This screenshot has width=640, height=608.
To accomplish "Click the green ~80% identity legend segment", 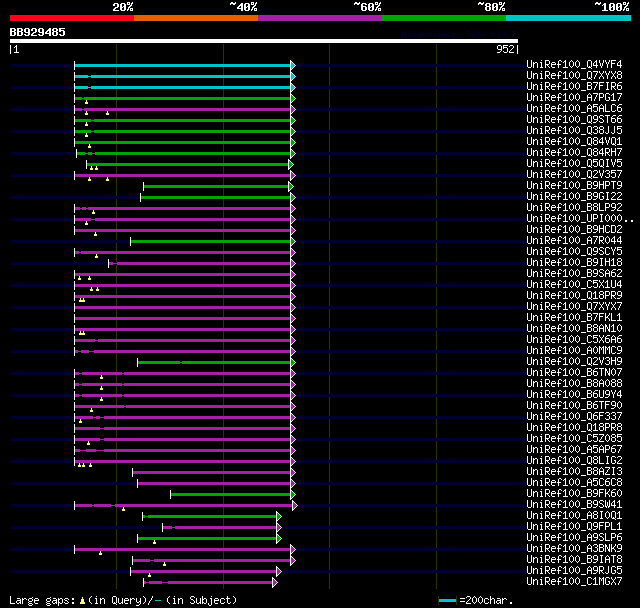I will (x=444, y=18).
